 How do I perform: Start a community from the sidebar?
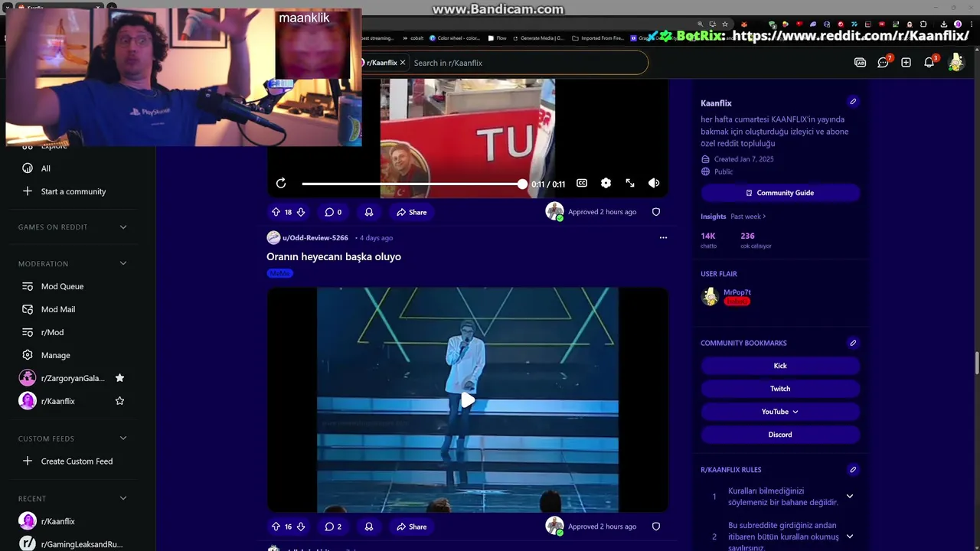click(74, 191)
